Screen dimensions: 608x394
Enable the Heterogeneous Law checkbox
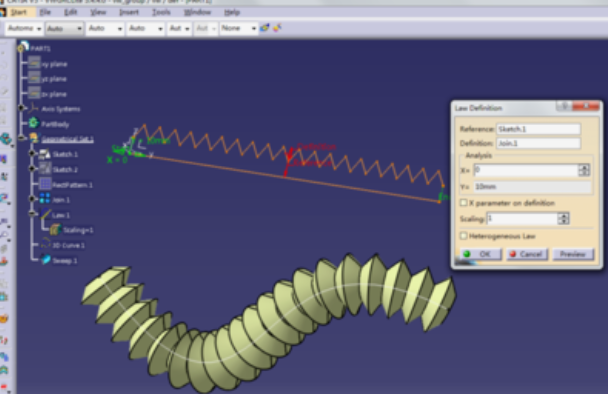tap(463, 236)
